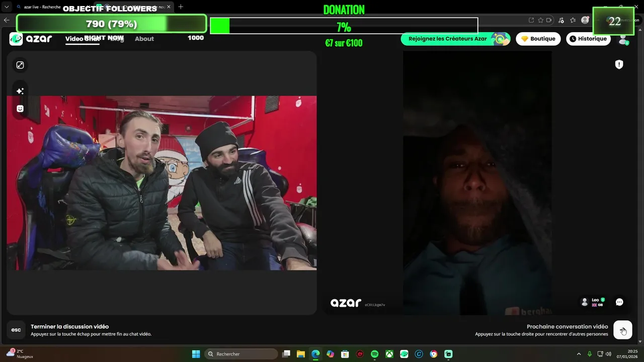
Task: Click the green microphone tray icon
Action: (x=590, y=354)
